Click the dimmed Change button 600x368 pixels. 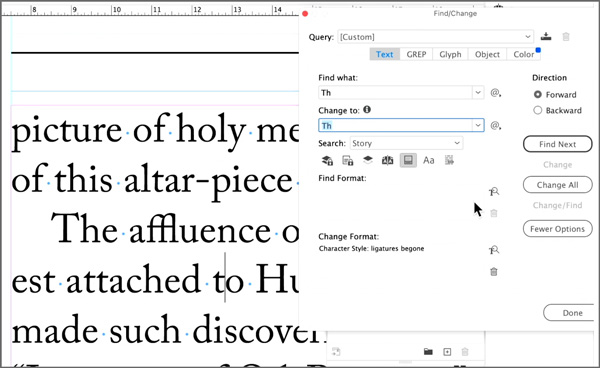(558, 164)
